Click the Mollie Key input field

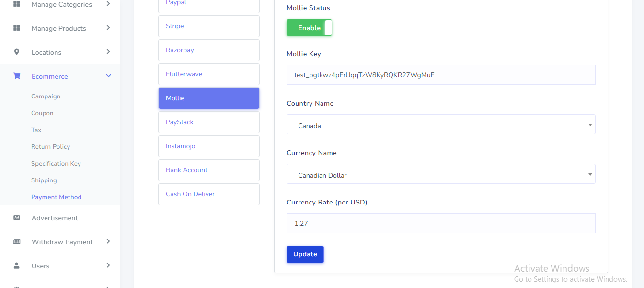click(440, 75)
